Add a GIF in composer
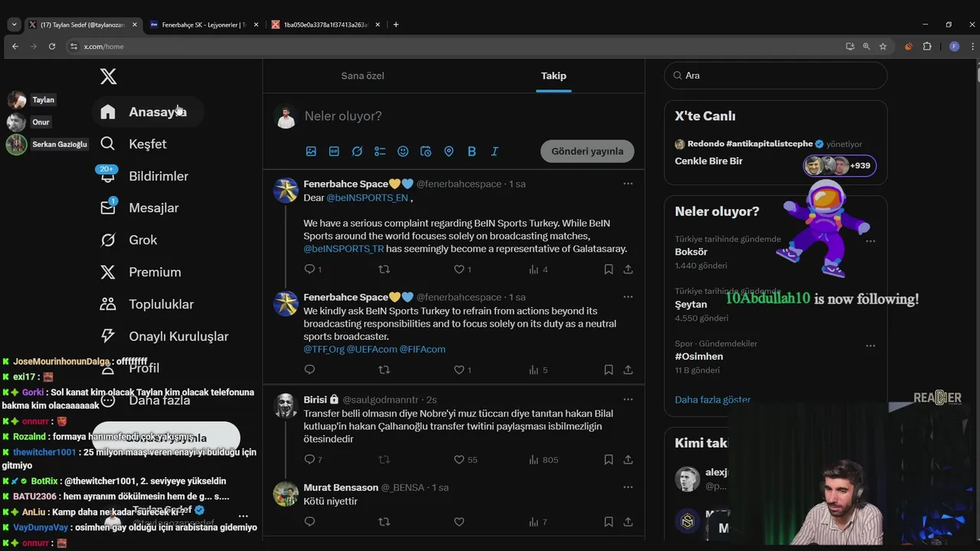 click(334, 152)
